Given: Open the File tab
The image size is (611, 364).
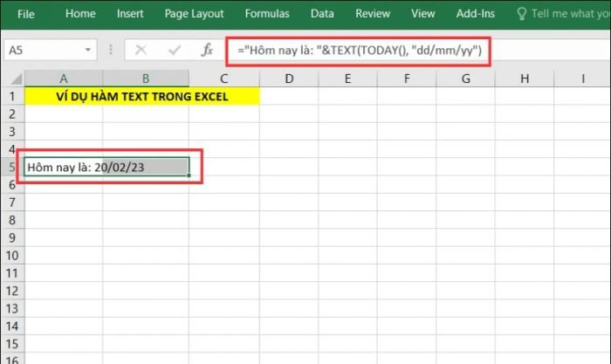Looking at the screenshot, I should coord(25,15).
